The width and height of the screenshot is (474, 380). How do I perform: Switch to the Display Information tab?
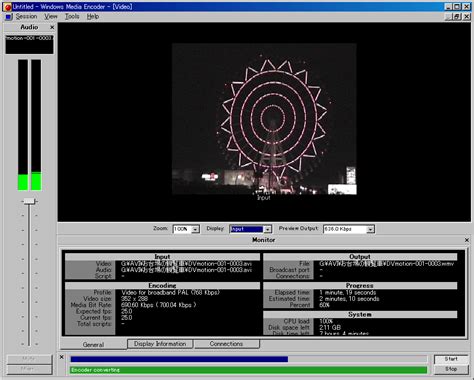click(x=160, y=344)
